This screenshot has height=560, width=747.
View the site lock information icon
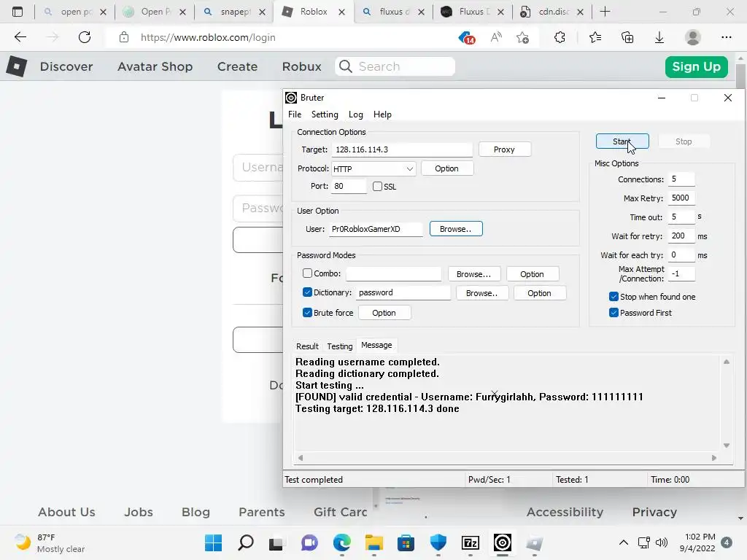[124, 37]
